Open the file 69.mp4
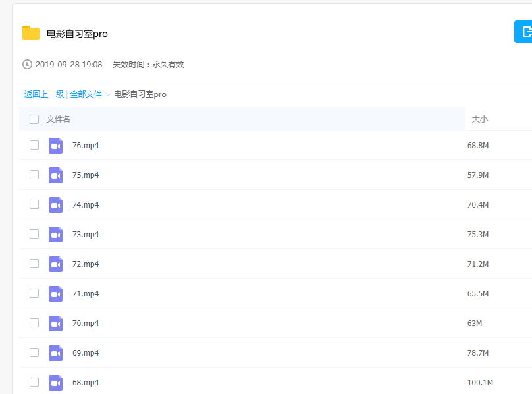 [86, 353]
